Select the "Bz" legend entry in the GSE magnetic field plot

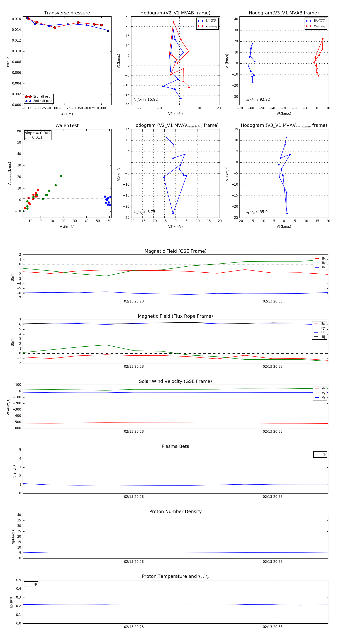[x=320, y=267]
